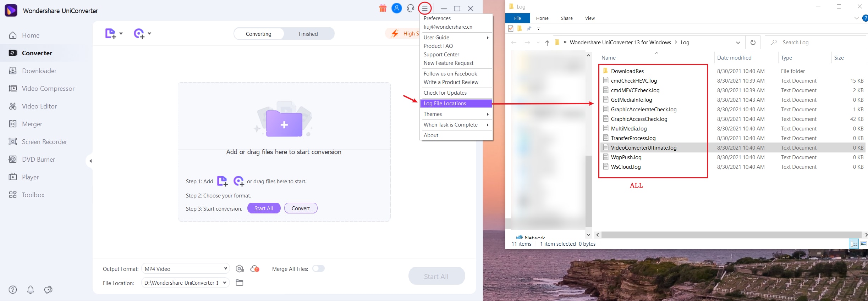Expand the Add Files dropdown arrow
868x301 pixels.
coord(121,33)
